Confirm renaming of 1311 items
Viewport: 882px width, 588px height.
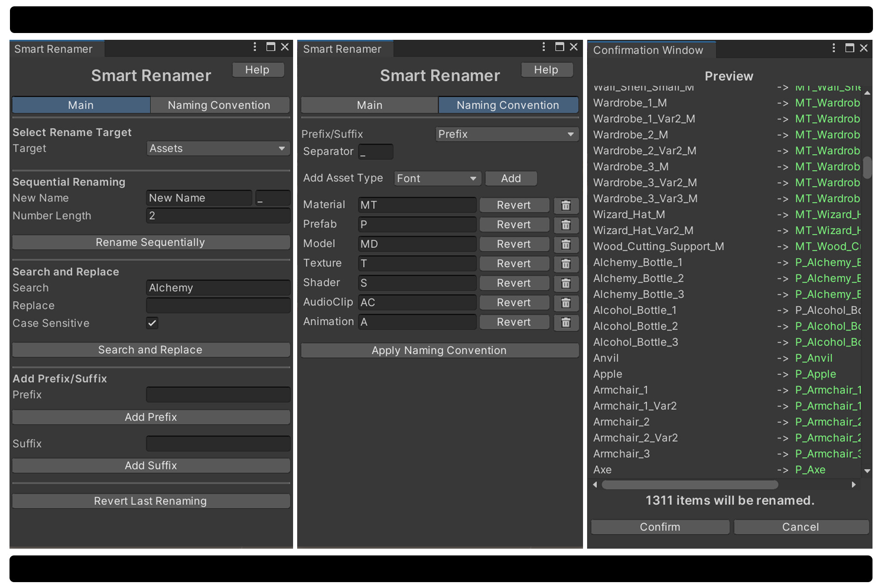click(x=660, y=526)
